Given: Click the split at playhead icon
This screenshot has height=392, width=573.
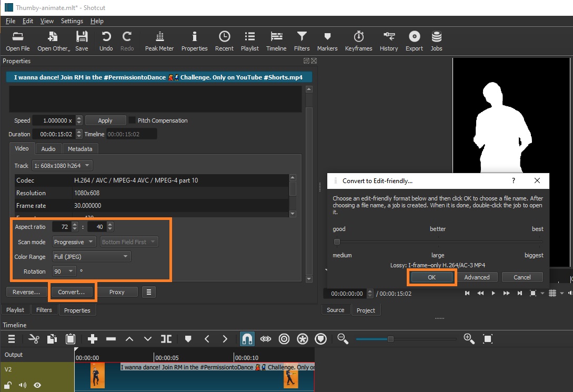Looking at the screenshot, I should [x=166, y=339].
